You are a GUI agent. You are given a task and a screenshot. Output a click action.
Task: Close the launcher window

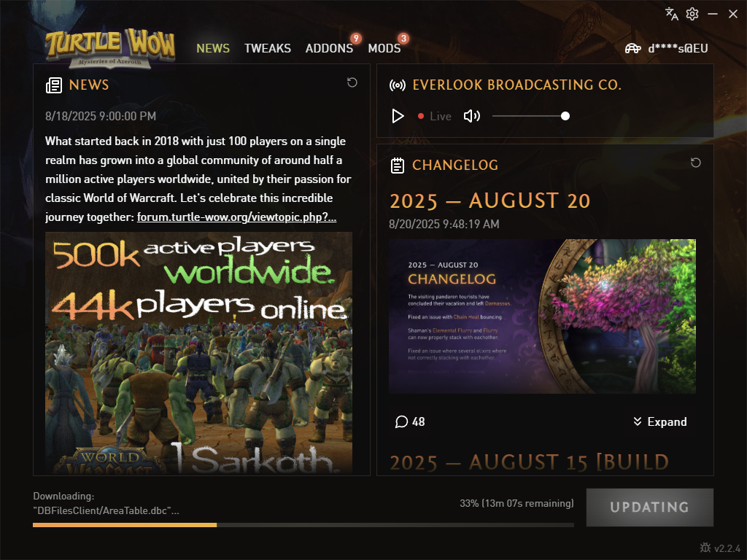point(733,14)
